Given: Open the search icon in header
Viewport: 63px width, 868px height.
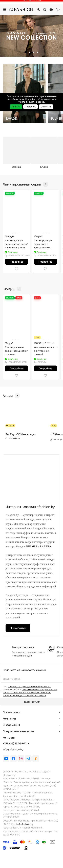Looking at the screenshot, I should click(x=45, y=10).
